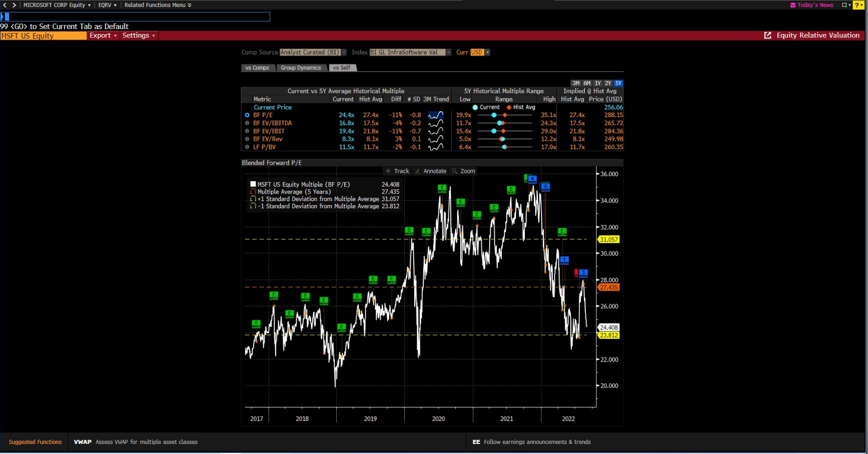Click the 31.057 yellow axis label
Screen dimensions: 868x454
coord(609,240)
